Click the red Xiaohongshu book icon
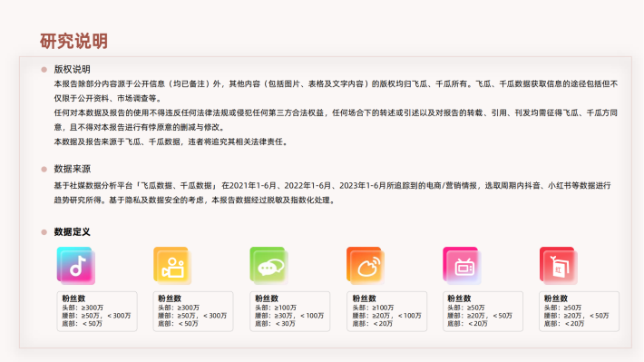The height and width of the screenshot is (362, 644). coord(559,266)
